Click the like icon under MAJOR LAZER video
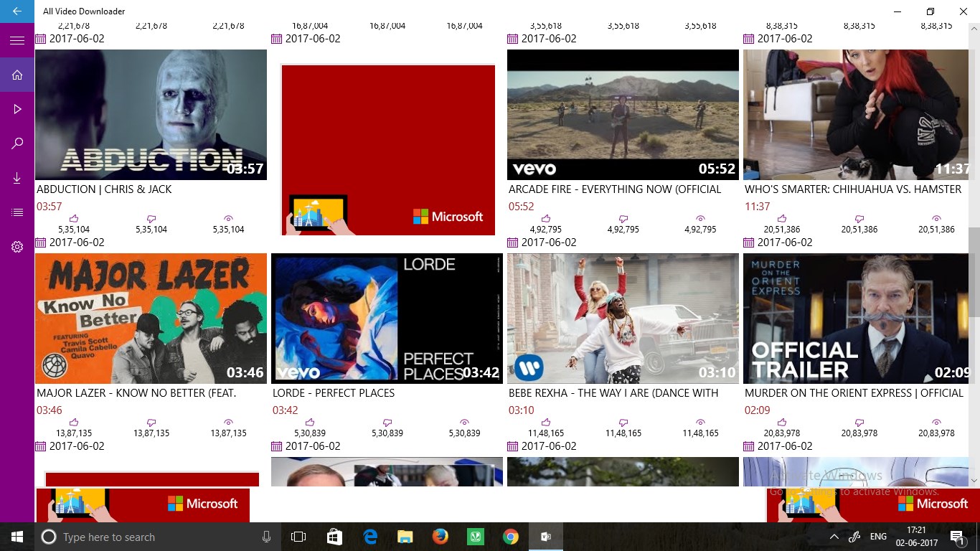The width and height of the screenshot is (980, 551). [x=74, y=423]
